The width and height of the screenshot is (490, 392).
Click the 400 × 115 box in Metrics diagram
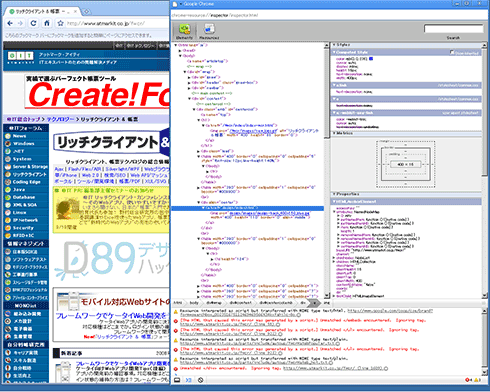[x=405, y=164]
